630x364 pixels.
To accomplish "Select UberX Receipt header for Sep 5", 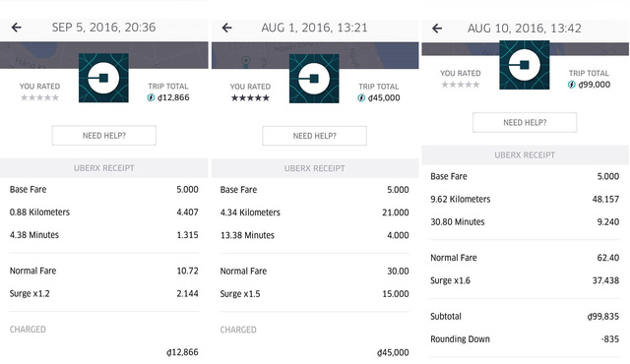I will (x=104, y=168).
